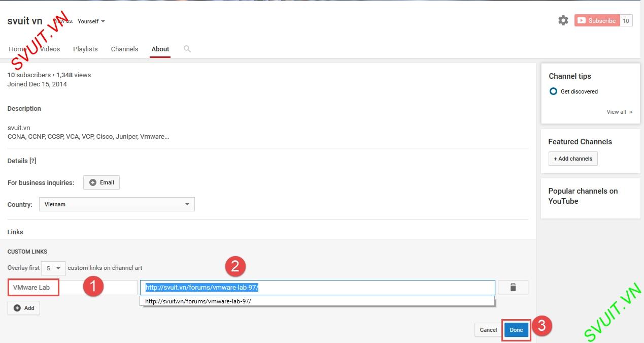Click the + Add channels button
This screenshot has height=343, width=644.
[x=573, y=159]
